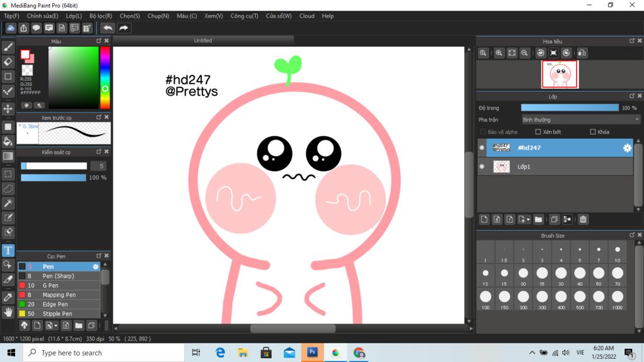
Task: Open the Tệp(F) menu
Action: coord(11,16)
